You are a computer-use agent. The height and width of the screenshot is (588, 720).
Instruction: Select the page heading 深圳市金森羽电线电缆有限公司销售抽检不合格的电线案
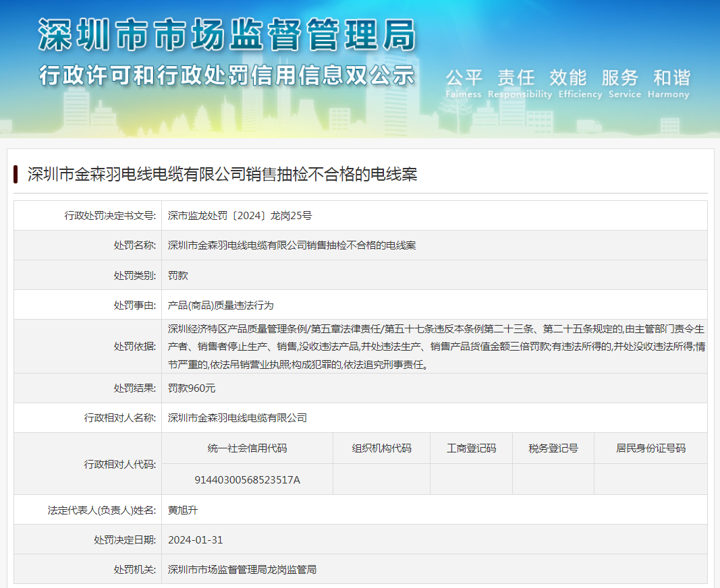pyautogui.click(x=222, y=175)
